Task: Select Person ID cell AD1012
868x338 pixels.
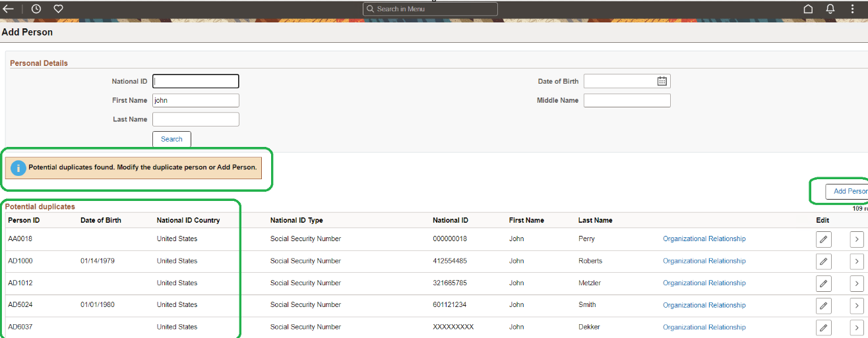Action: [x=20, y=283]
